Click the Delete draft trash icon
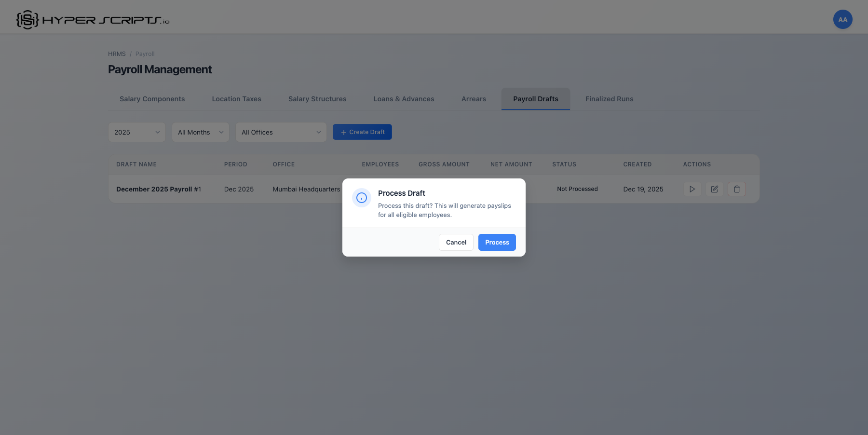The image size is (868, 435). tap(737, 189)
